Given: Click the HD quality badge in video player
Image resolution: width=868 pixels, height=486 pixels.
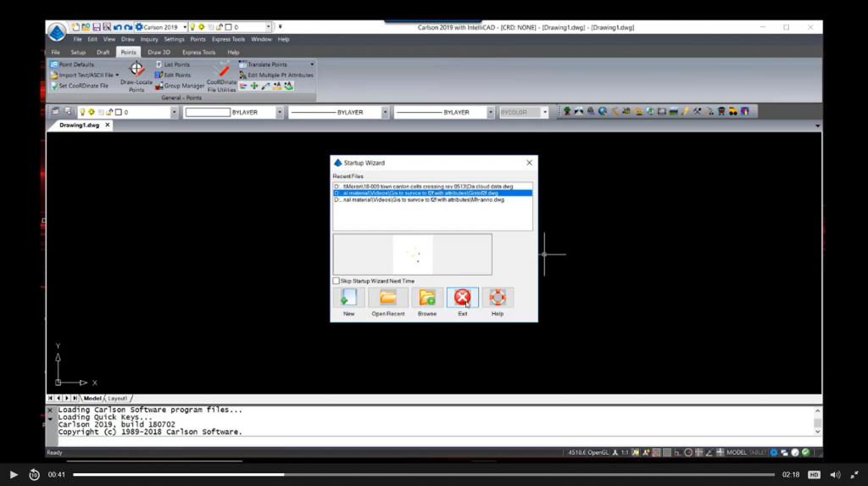Looking at the screenshot, I should (814, 474).
